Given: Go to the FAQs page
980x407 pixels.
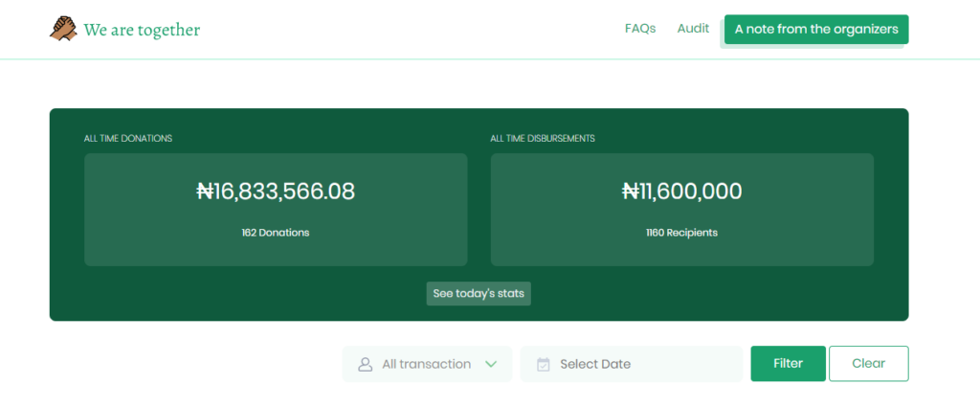Looking at the screenshot, I should 640,29.
